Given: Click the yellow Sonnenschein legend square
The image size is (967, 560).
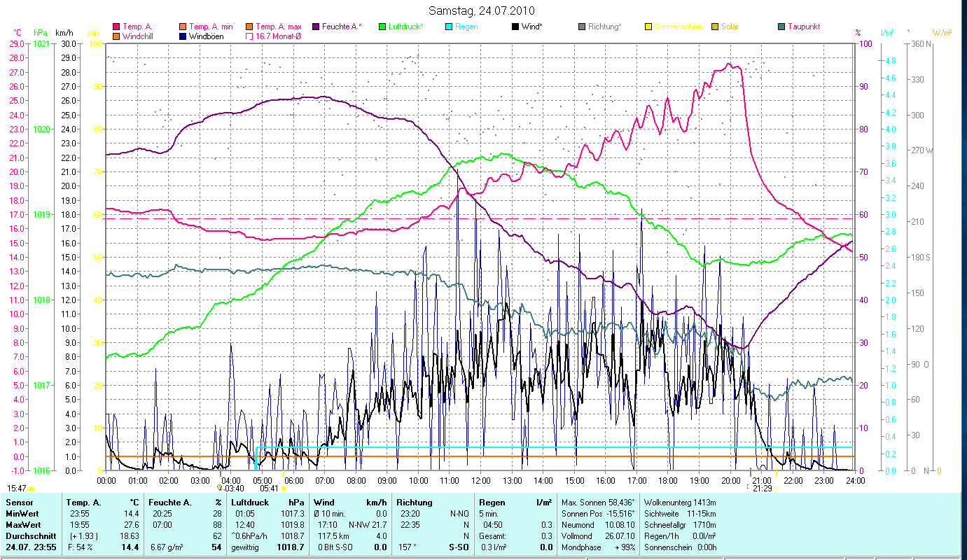Looking at the screenshot, I should 648,27.
